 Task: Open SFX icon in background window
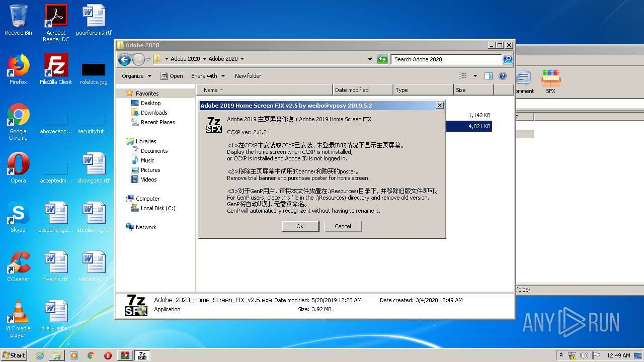pos(551,82)
